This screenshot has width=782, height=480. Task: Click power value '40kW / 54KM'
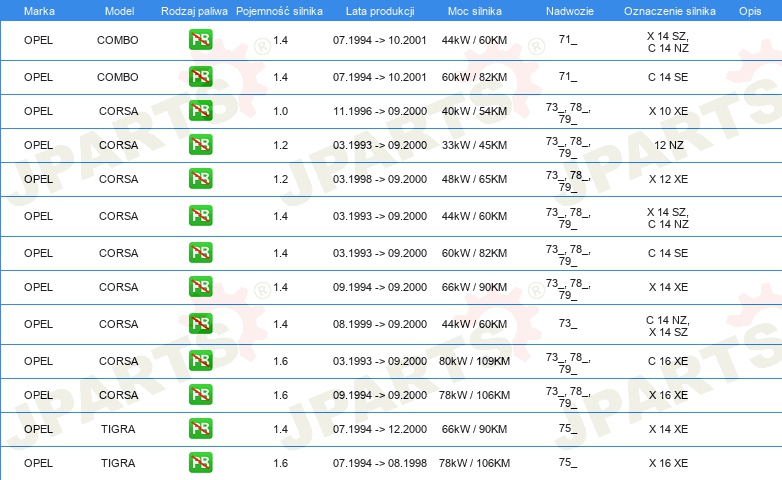click(x=474, y=111)
